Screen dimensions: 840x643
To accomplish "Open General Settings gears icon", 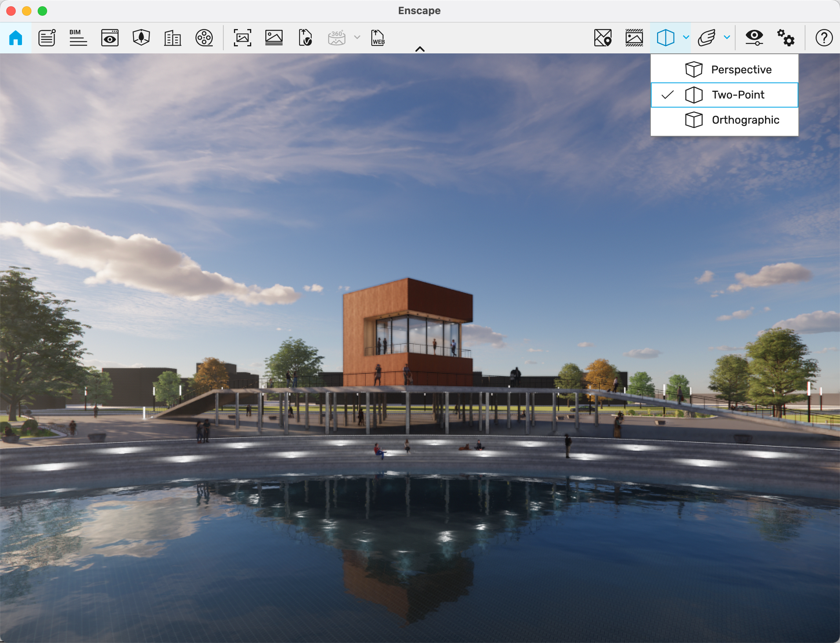I will (x=786, y=38).
